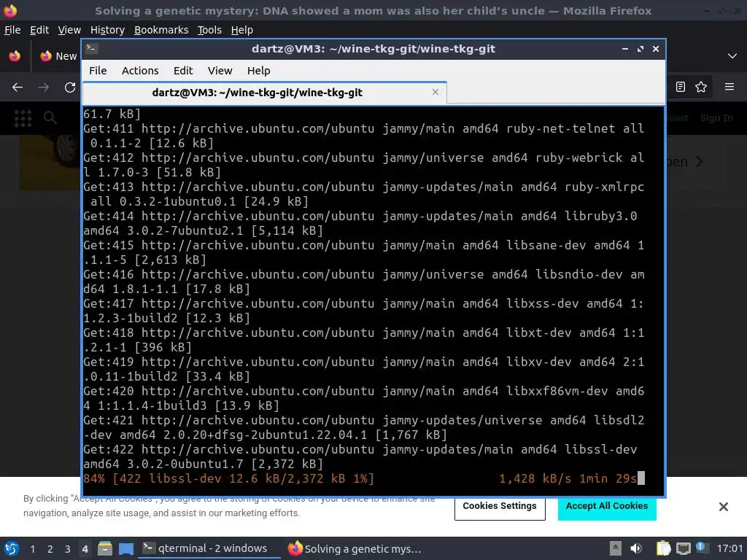Activate Firefox taskbar entry Solving a genetic
The width and height of the screenshot is (747, 560).
click(x=355, y=548)
